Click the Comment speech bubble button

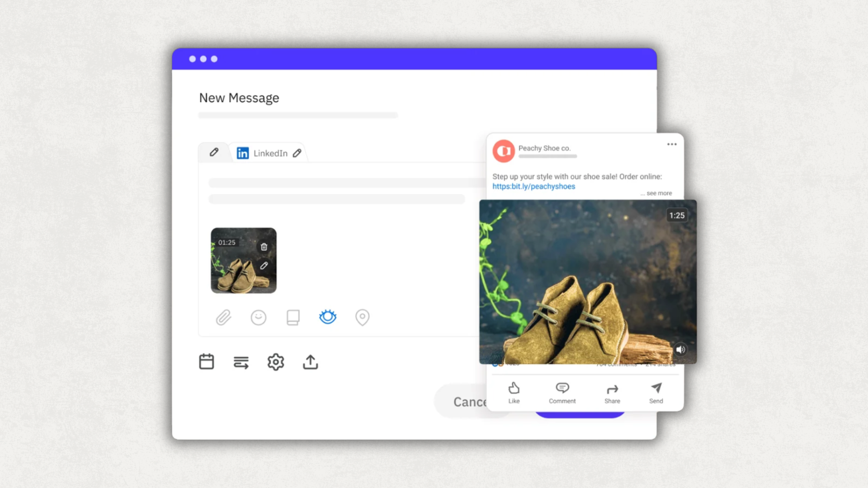click(562, 393)
